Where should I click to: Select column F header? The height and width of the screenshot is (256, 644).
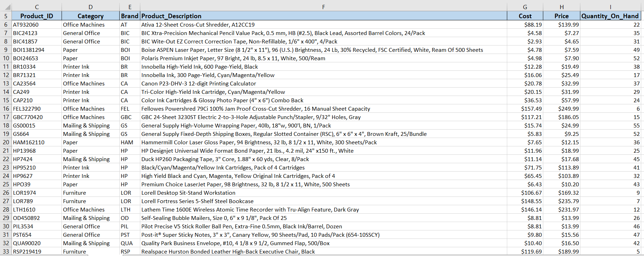coord(324,7)
